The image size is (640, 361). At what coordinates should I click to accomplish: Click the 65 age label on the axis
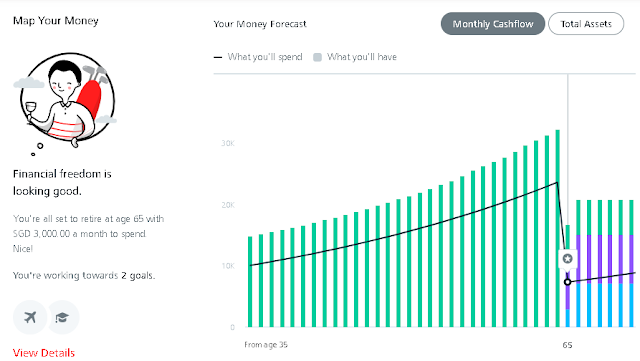pyautogui.click(x=567, y=345)
